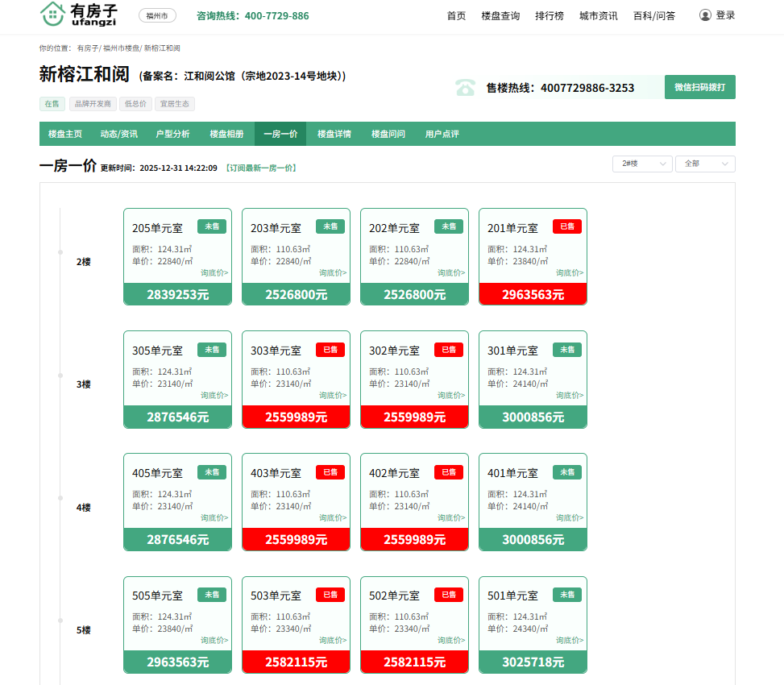
Task: Click the 已售 badge on unit 303
Action: (x=330, y=350)
